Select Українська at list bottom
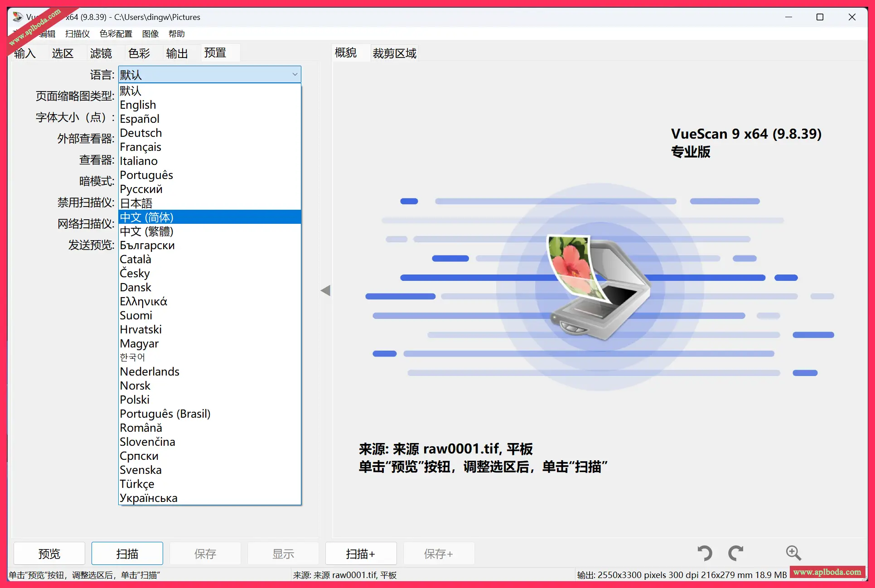 pos(149,498)
